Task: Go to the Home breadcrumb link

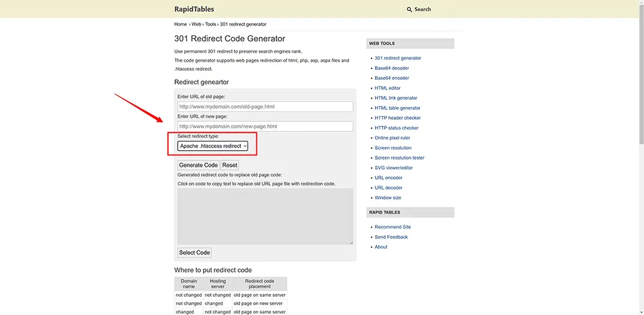Action: [180, 24]
